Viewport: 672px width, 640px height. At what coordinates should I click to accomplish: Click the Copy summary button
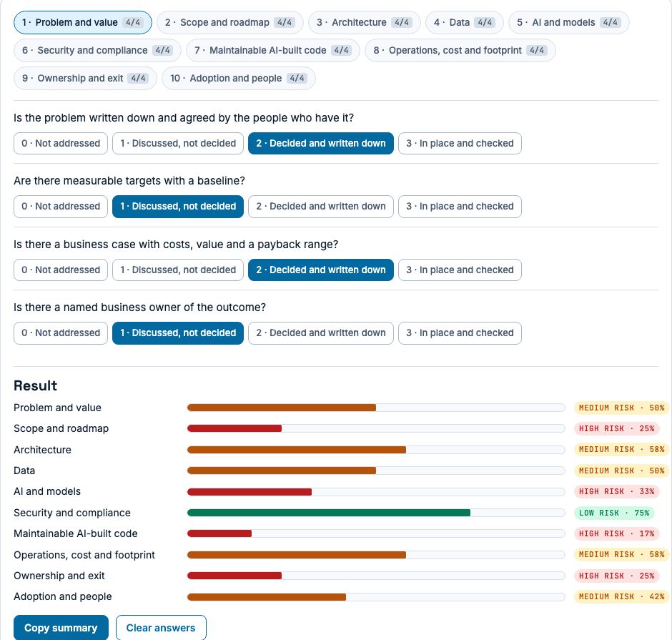(x=61, y=628)
